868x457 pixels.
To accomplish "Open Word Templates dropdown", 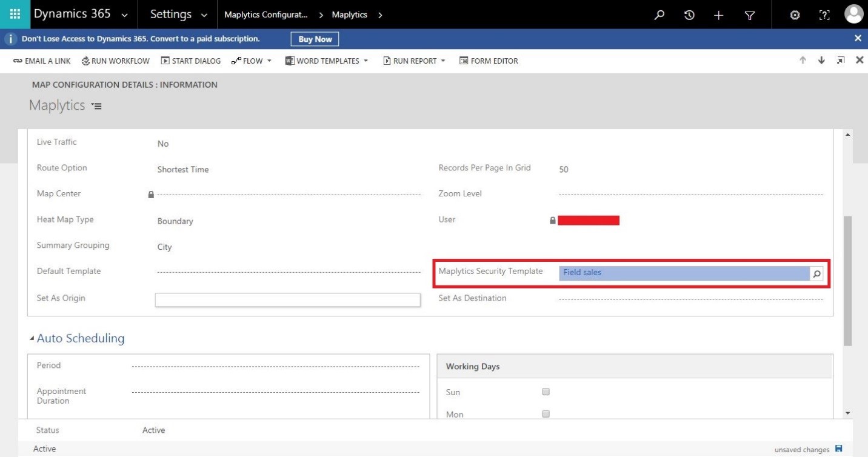I will click(x=327, y=61).
